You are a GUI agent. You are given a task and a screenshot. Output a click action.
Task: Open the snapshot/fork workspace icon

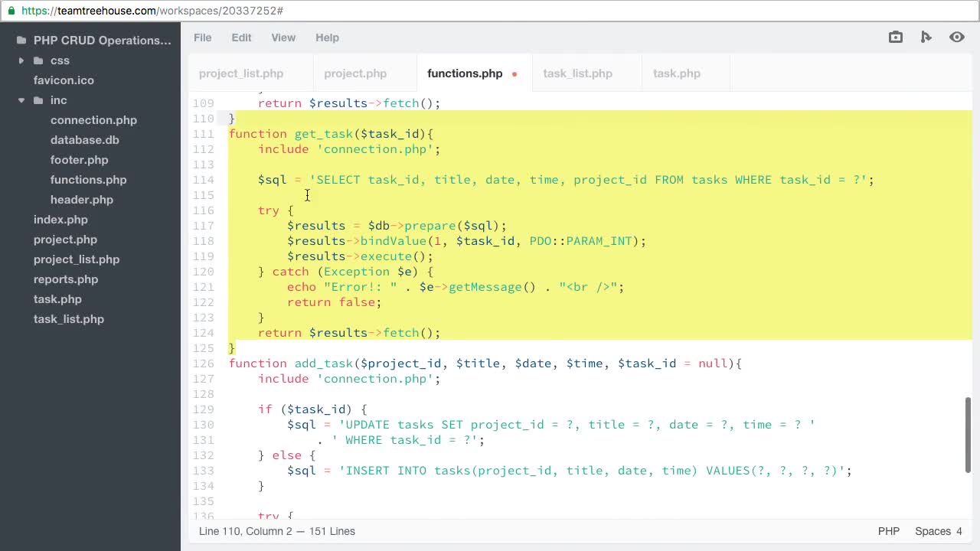pyautogui.click(x=895, y=37)
